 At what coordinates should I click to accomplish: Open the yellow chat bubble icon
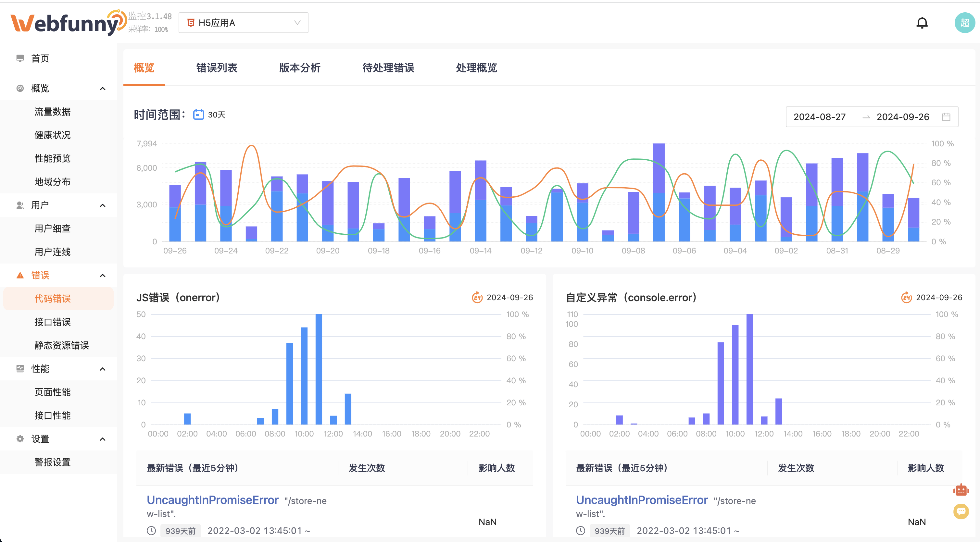click(961, 511)
